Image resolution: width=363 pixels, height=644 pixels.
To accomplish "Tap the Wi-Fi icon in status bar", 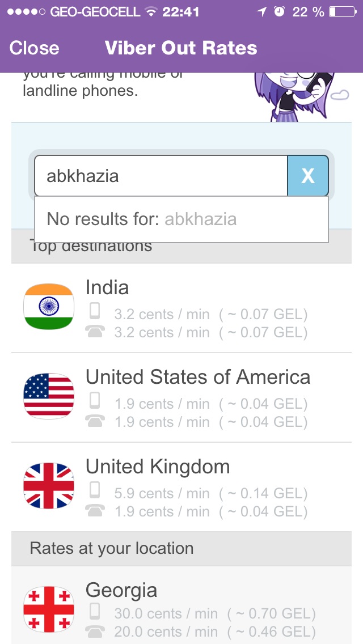I will [x=150, y=11].
